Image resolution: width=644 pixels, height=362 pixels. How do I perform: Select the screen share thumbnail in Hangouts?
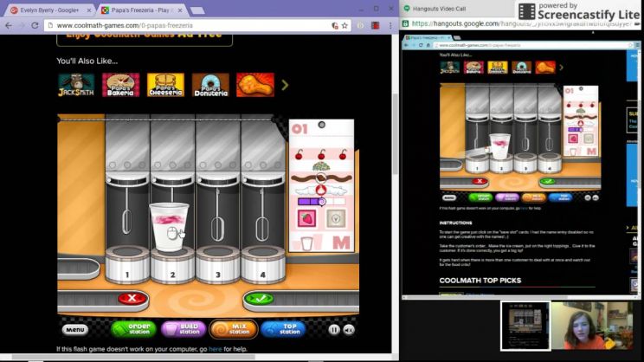pyautogui.click(x=525, y=326)
